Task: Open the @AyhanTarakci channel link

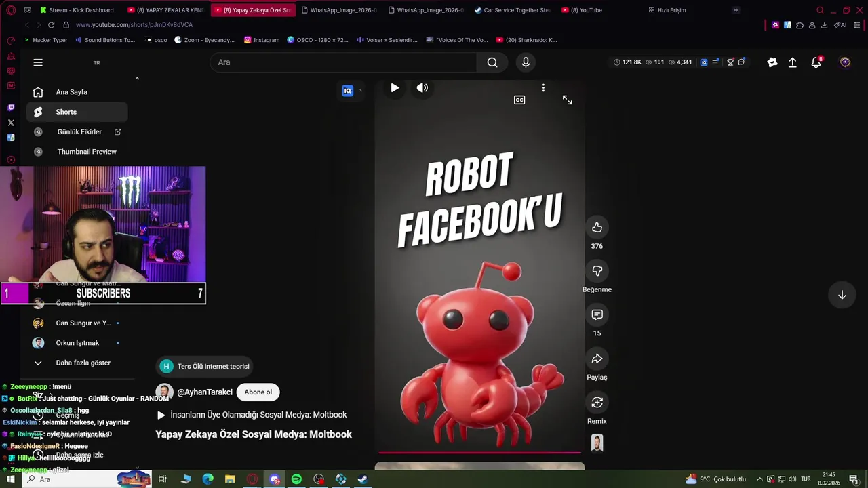Action: pyautogui.click(x=205, y=392)
